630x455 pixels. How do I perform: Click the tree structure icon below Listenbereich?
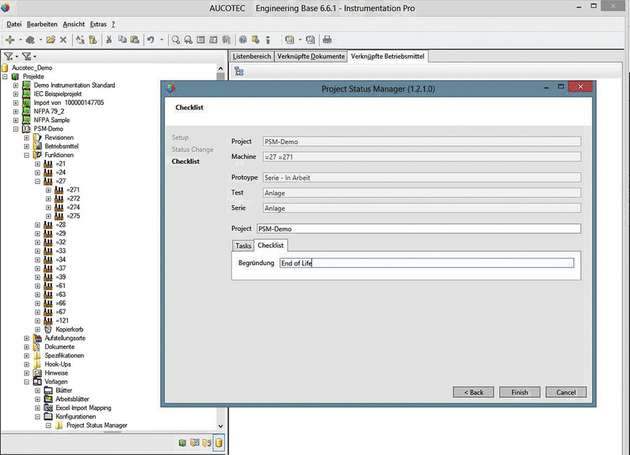(239, 71)
